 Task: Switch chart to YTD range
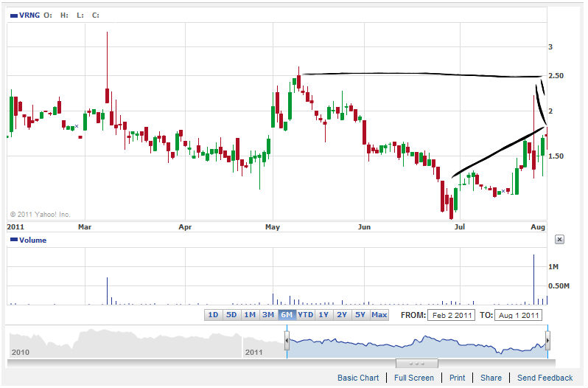click(305, 315)
